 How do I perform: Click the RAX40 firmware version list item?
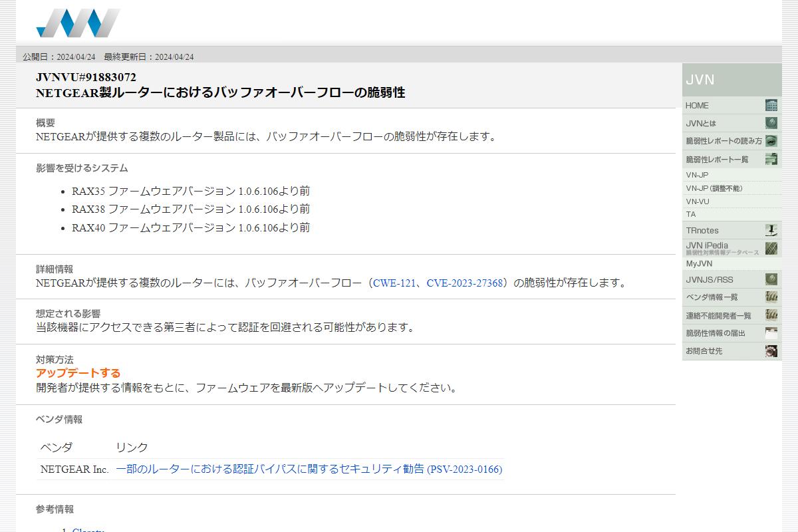point(191,228)
